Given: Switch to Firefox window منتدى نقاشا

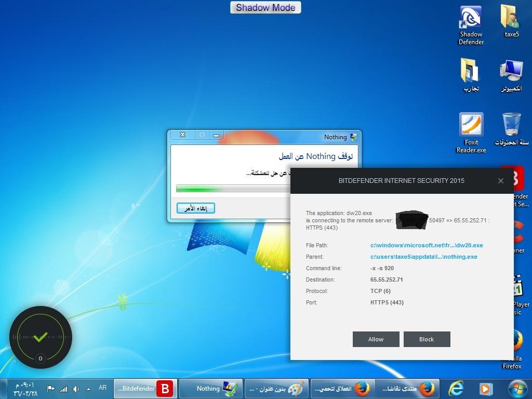Looking at the screenshot, I should (407, 389).
